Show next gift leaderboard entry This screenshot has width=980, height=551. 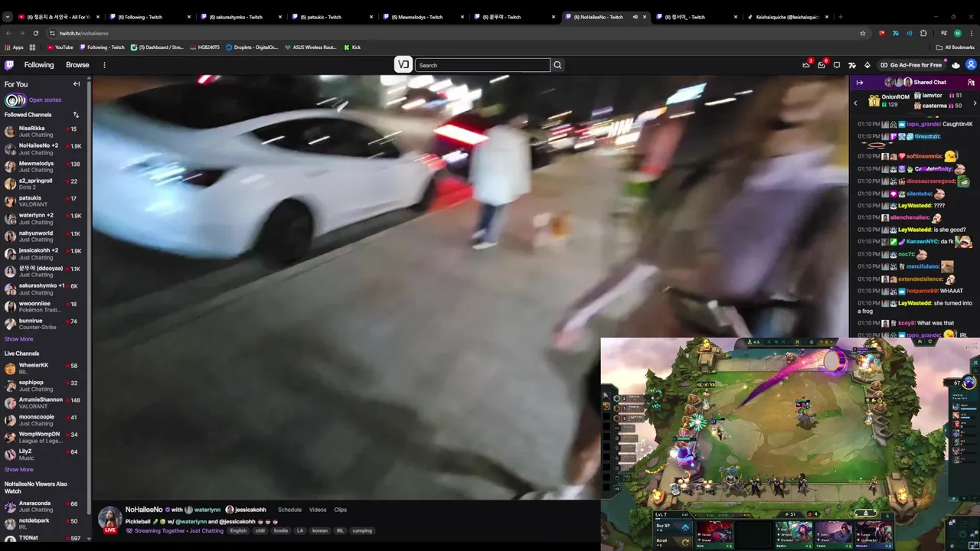click(975, 103)
